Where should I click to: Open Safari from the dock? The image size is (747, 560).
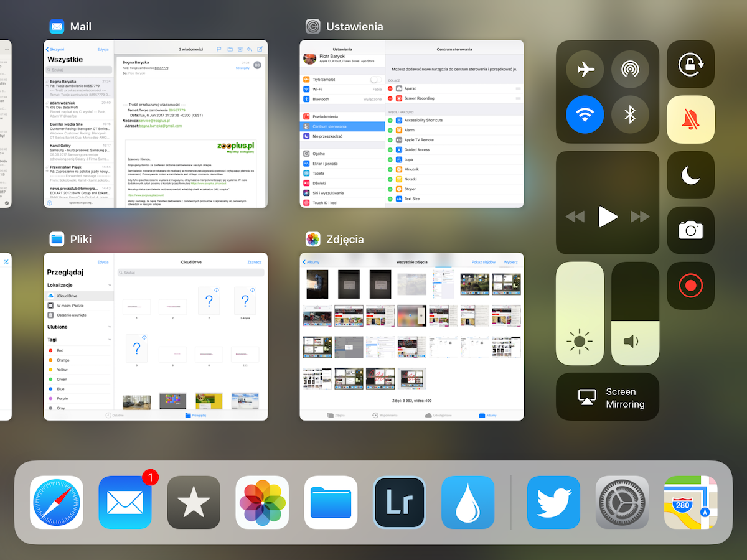coord(57,503)
